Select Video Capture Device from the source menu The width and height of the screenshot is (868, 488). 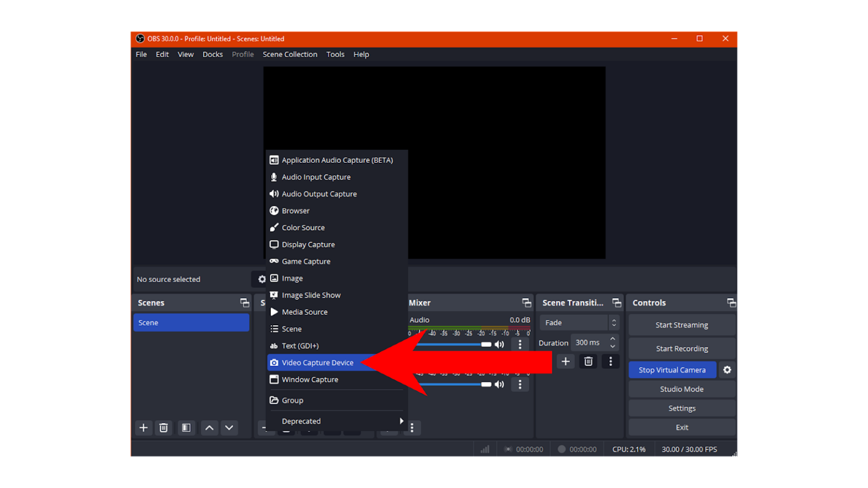pos(318,362)
